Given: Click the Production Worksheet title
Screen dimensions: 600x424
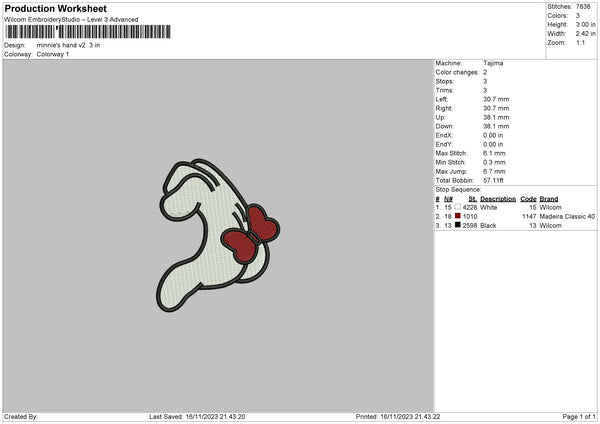Looking at the screenshot, I should click(55, 8).
